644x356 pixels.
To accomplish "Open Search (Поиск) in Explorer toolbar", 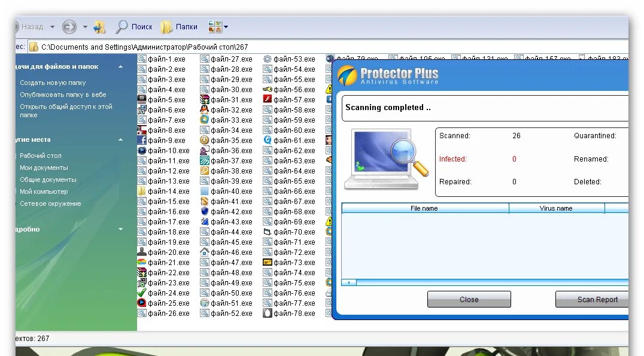I will pos(134,27).
